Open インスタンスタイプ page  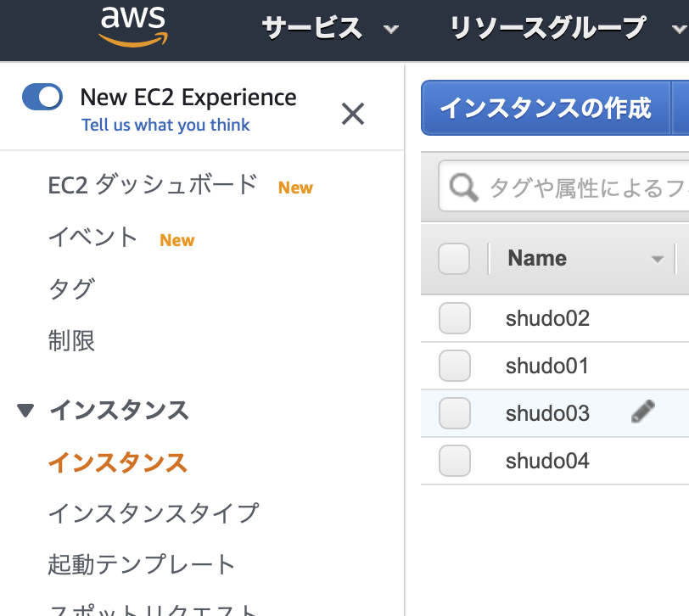coord(153,512)
